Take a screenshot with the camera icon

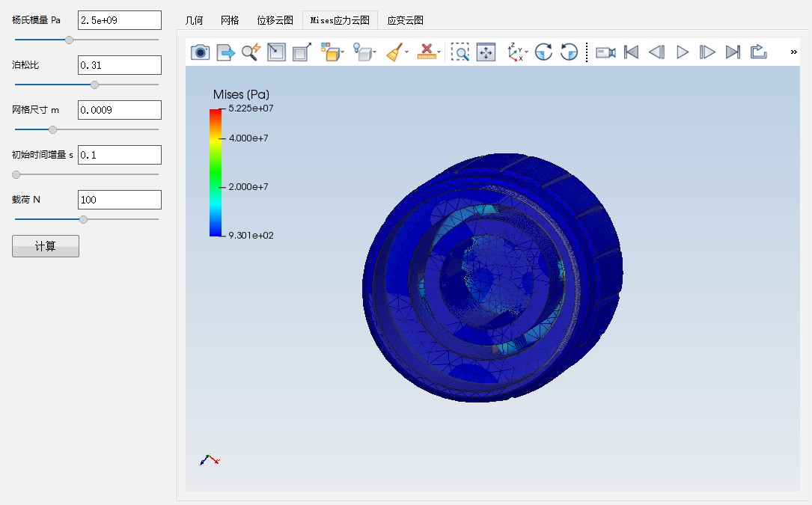tap(200, 52)
